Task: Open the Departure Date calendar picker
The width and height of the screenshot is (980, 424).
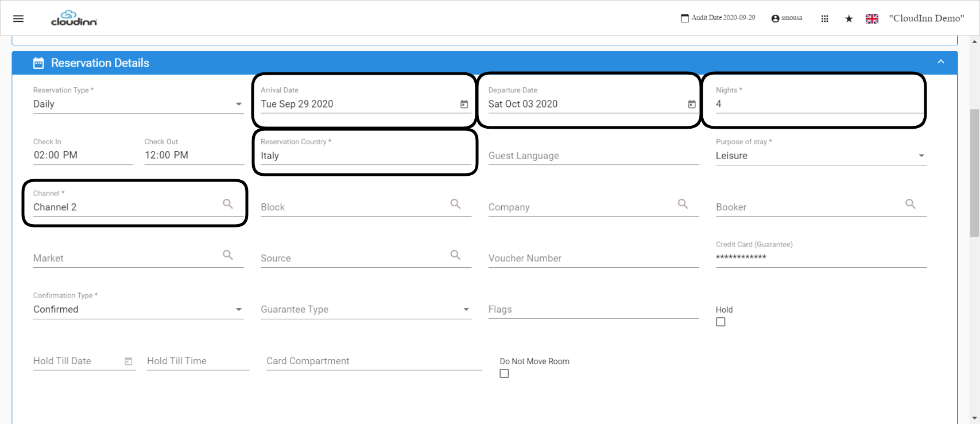Action: [692, 104]
